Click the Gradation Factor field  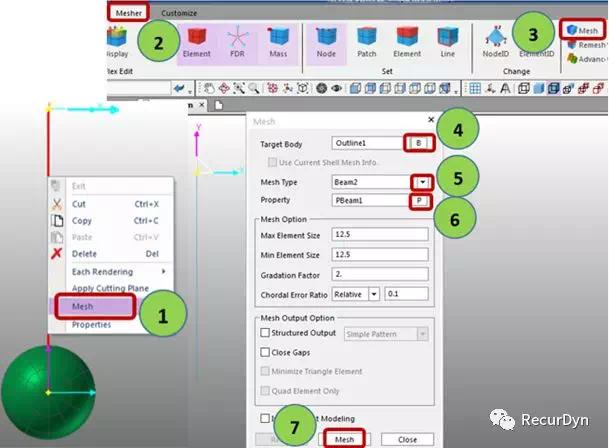(x=380, y=274)
